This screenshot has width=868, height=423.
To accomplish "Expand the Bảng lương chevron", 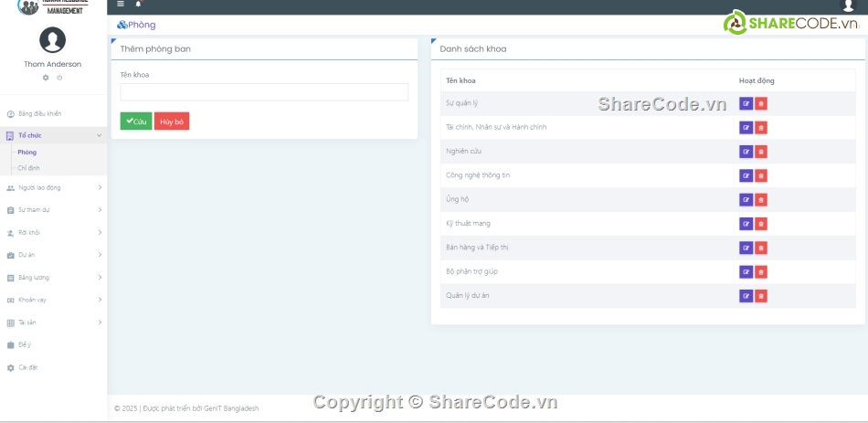I will [100, 278].
